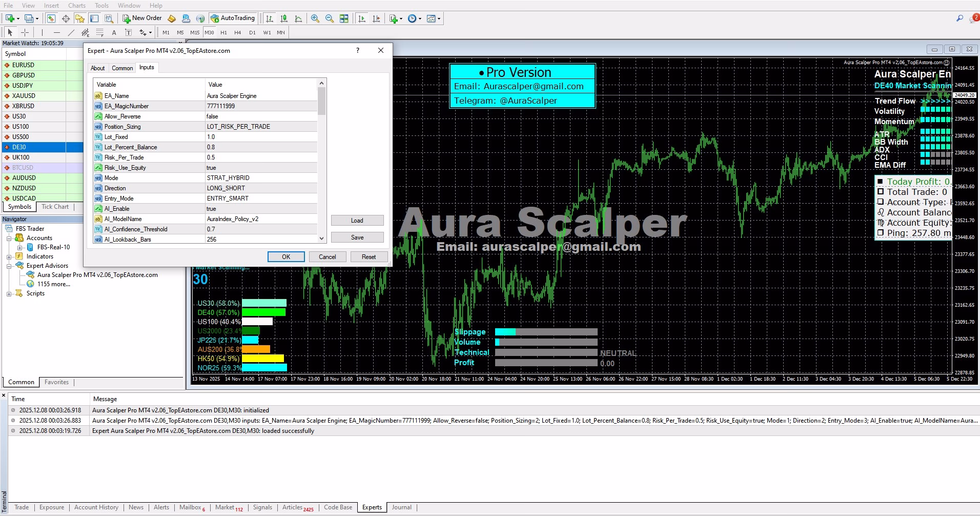
Task: Select the Text Label 'T' tool
Action: tap(128, 32)
